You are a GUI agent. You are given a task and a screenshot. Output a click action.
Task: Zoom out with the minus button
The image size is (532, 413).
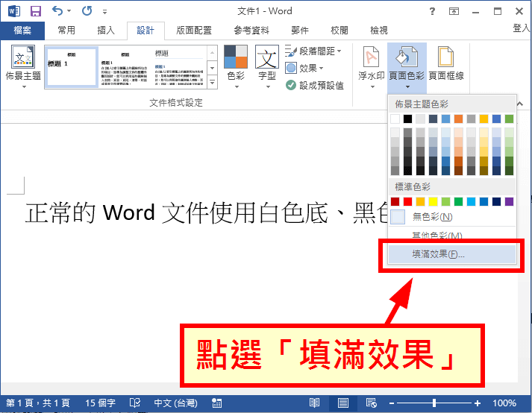pyautogui.click(x=392, y=403)
